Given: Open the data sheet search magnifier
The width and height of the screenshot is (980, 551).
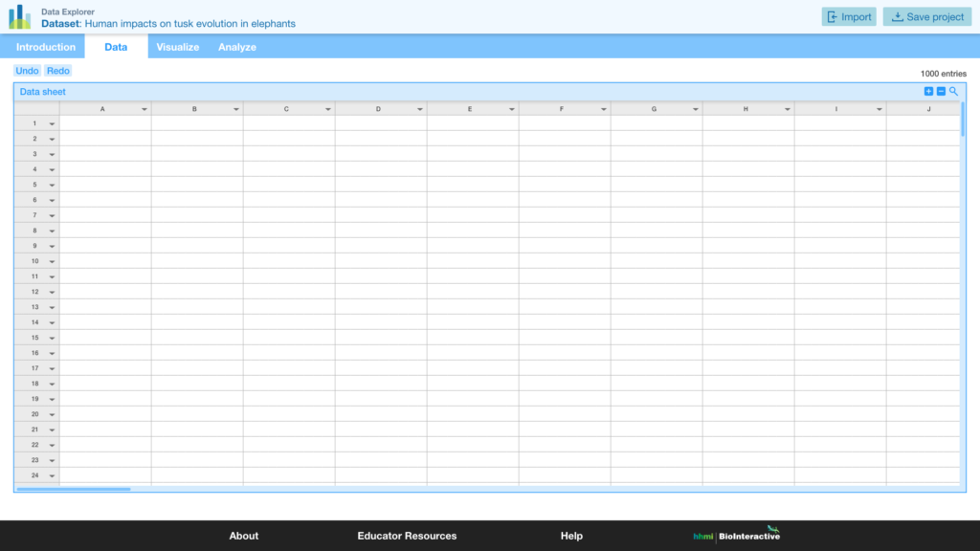Looking at the screenshot, I should 953,91.
